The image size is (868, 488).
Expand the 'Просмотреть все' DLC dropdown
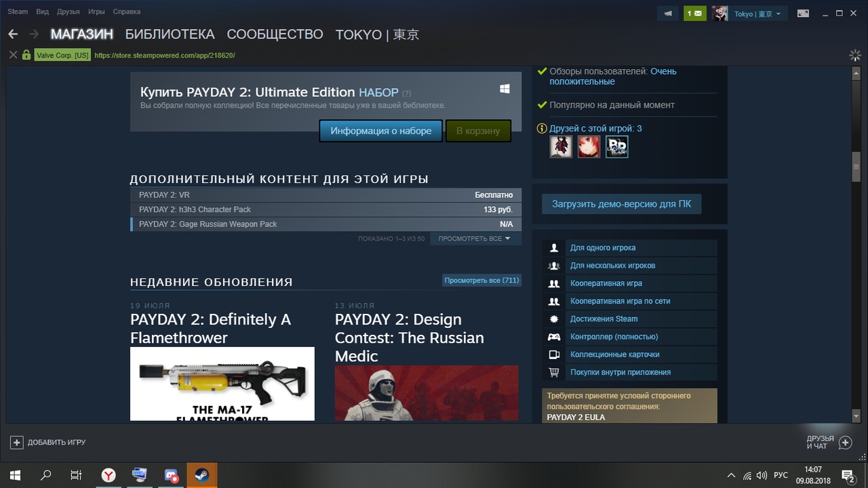475,239
